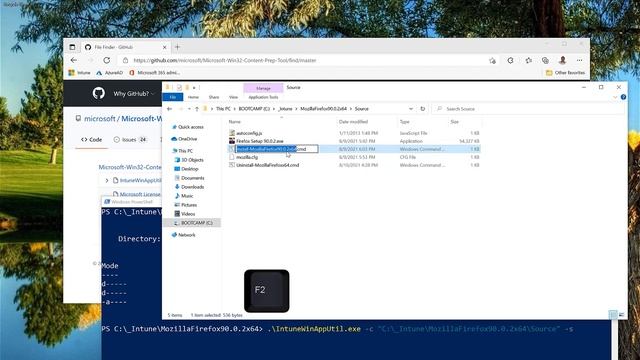Open the Explorer Share ribbon tab
This screenshot has width=640, height=360.
(214, 97)
